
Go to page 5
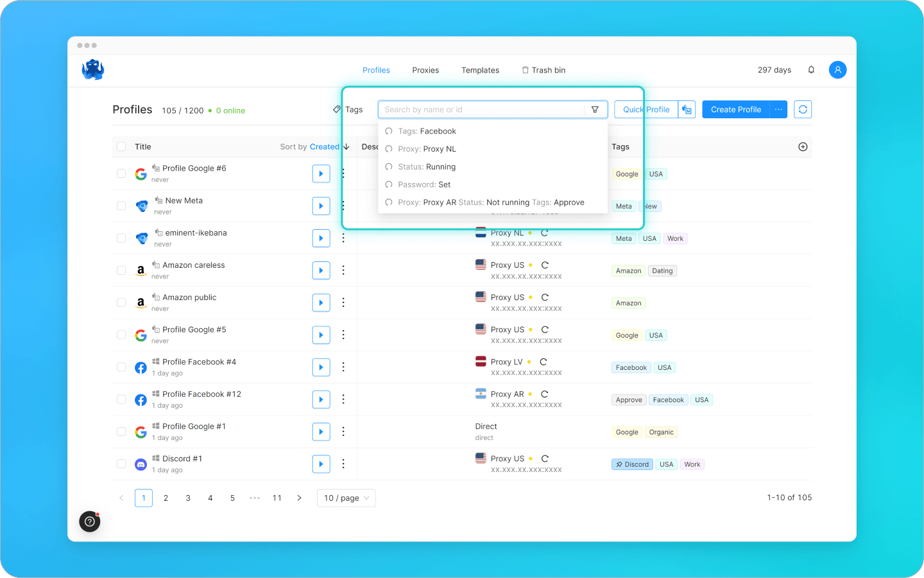(232, 498)
